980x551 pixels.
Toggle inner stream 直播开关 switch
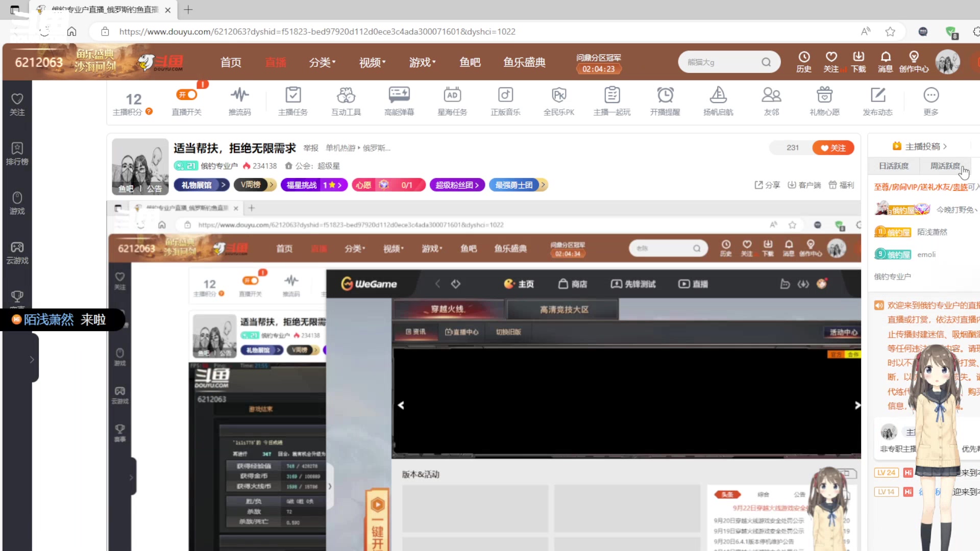click(250, 281)
